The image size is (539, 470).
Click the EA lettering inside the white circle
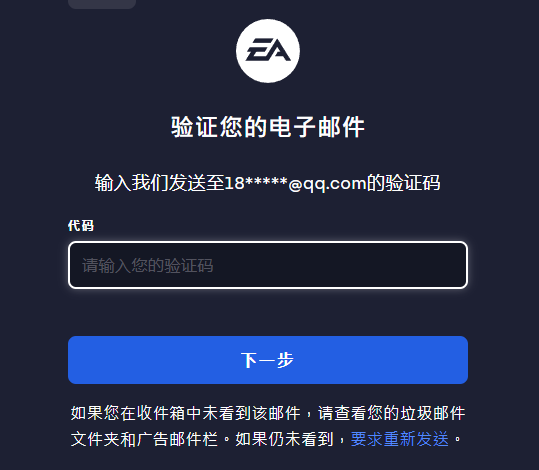point(268,49)
